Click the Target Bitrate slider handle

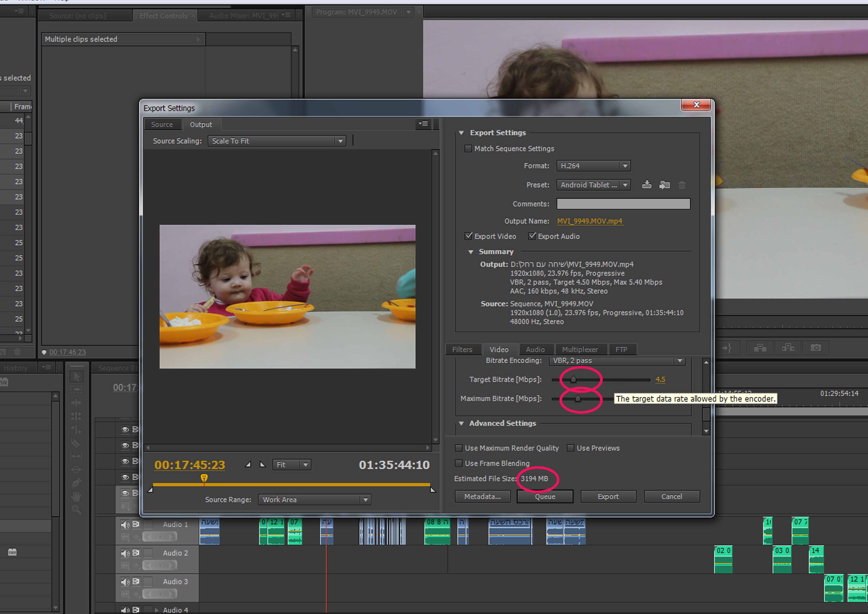(573, 379)
